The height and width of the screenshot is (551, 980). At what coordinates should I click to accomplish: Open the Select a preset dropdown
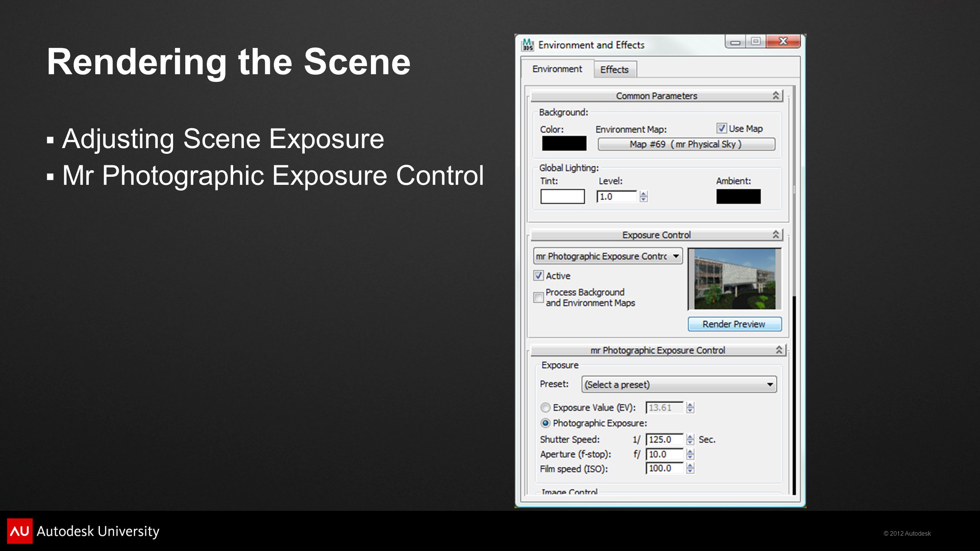(679, 385)
